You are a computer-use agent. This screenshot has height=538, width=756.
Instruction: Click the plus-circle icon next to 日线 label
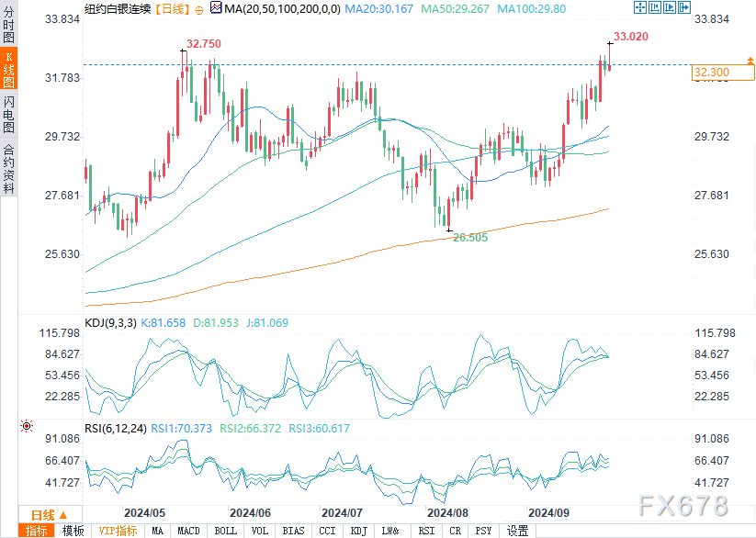199,9
